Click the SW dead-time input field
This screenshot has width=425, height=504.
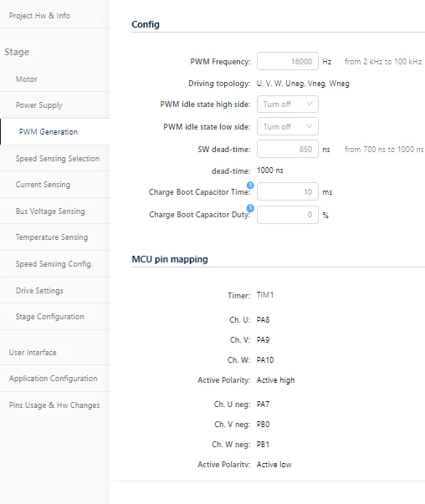click(288, 149)
